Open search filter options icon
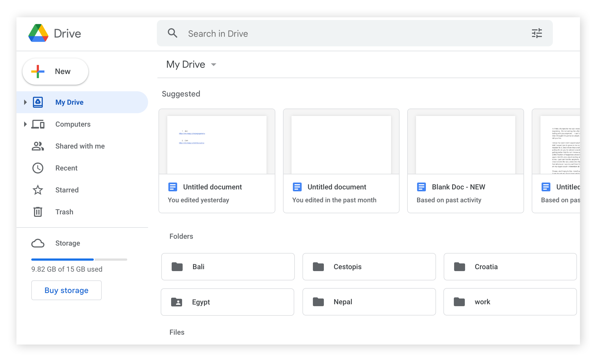Viewport: 600px width, 364px height. [537, 33]
